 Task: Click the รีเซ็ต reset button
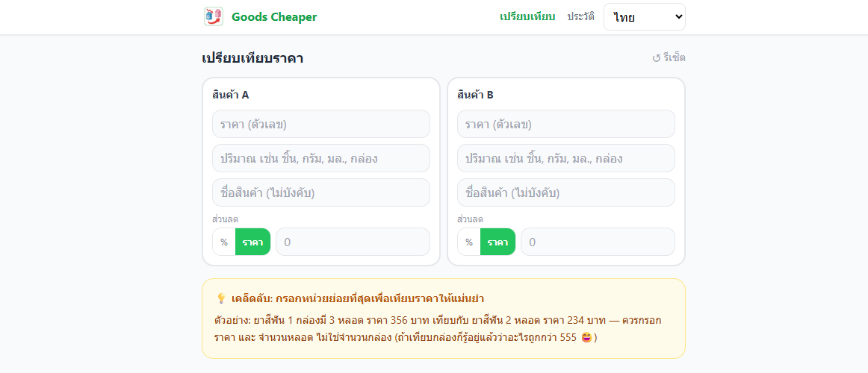(669, 58)
